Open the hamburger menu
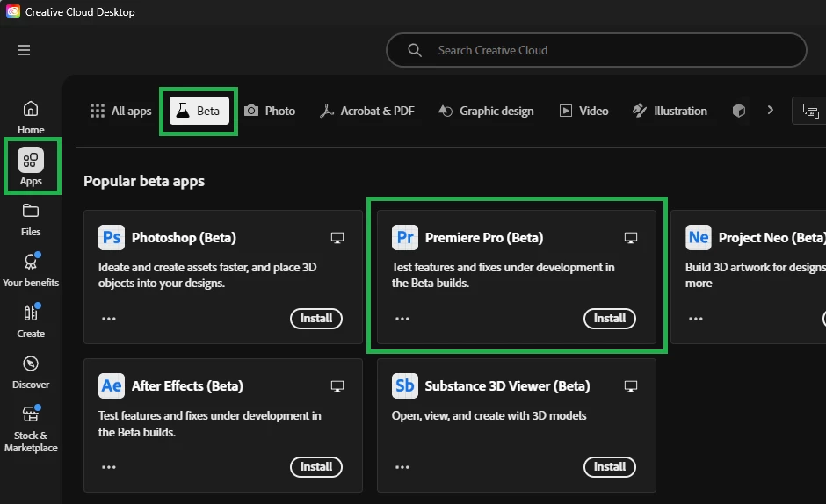Screen dimensions: 826x504 point(23,50)
